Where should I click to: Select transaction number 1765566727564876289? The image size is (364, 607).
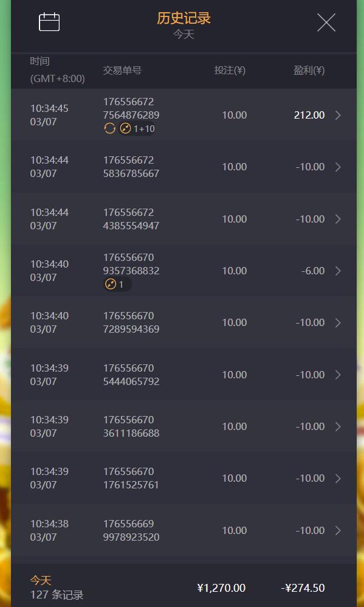pyautogui.click(x=131, y=108)
